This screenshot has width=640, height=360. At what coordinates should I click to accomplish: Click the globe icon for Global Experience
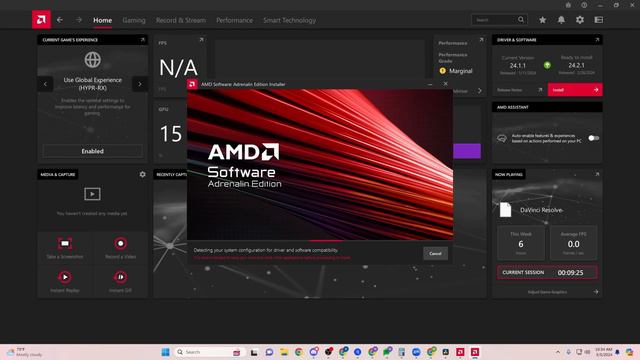coord(93,60)
